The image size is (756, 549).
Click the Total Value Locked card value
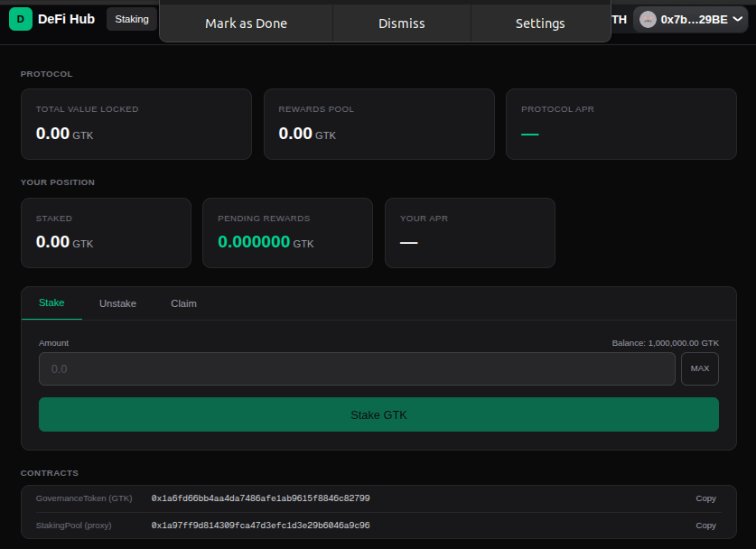click(x=65, y=134)
